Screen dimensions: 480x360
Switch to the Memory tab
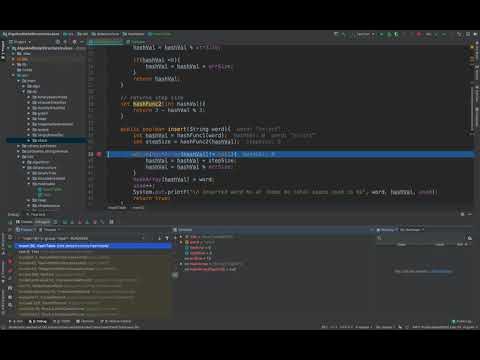click(387, 230)
